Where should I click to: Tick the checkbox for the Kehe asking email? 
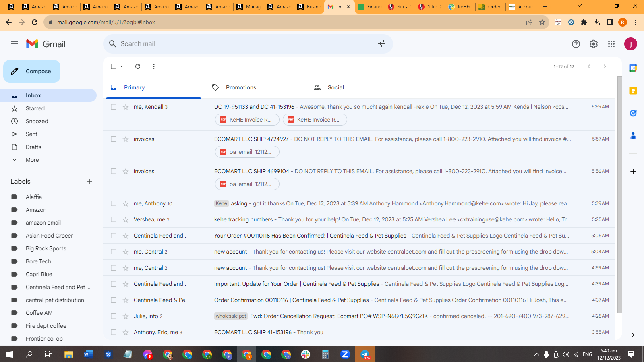(114, 203)
